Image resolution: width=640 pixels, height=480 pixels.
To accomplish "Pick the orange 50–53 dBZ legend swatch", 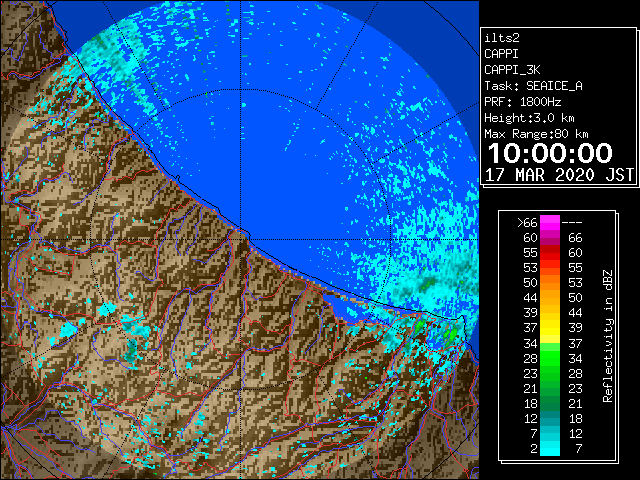I will pos(550,283).
